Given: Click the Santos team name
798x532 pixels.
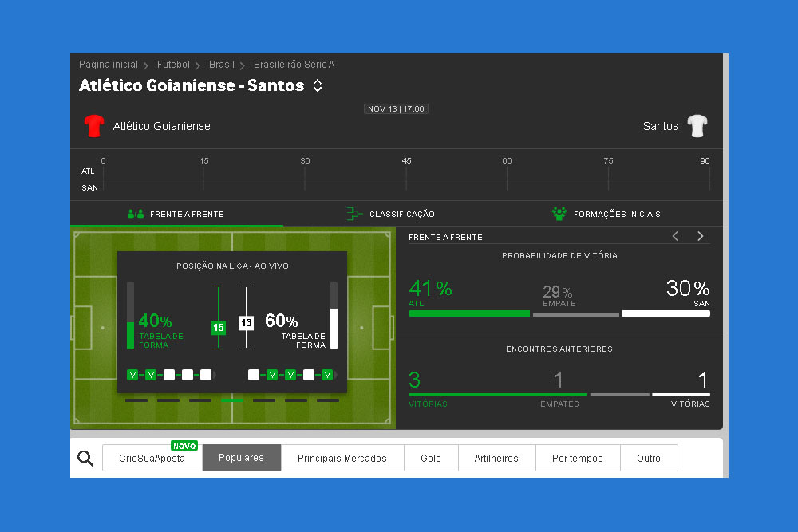Looking at the screenshot, I should pyautogui.click(x=661, y=126).
